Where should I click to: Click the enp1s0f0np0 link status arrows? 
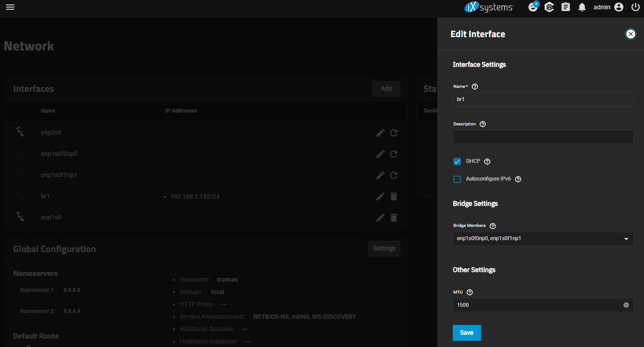click(x=20, y=153)
